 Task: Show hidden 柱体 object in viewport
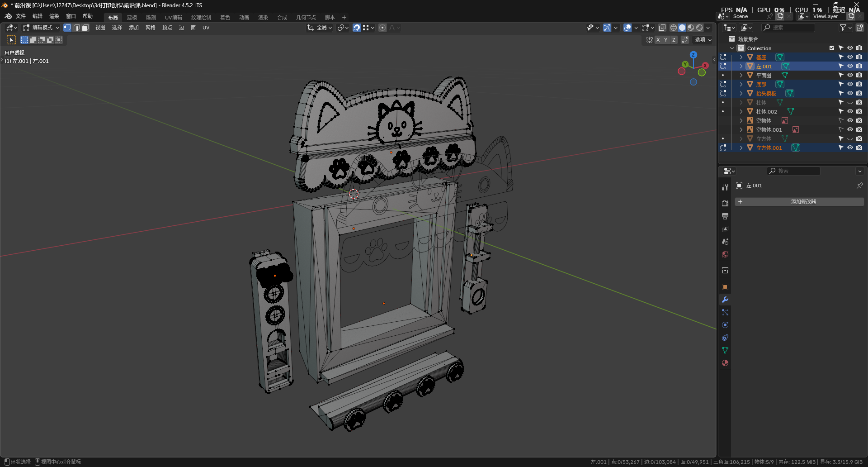(850, 102)
